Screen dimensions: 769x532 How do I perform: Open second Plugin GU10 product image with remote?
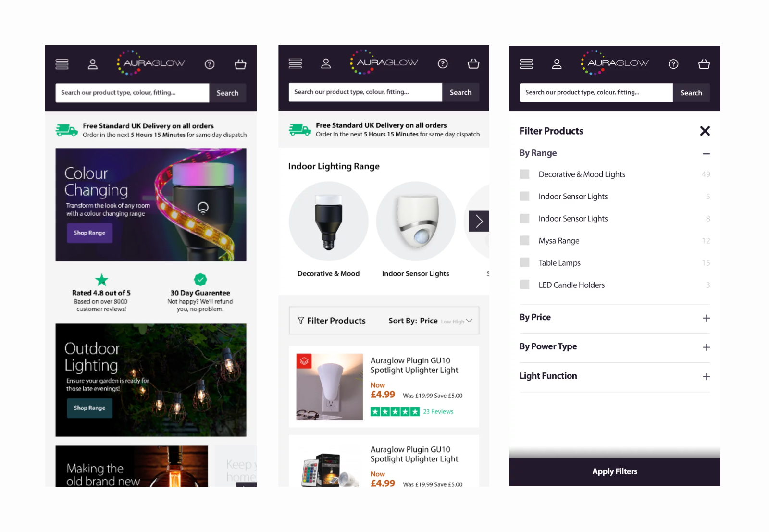pyautogui.click(x=330, y=470)
